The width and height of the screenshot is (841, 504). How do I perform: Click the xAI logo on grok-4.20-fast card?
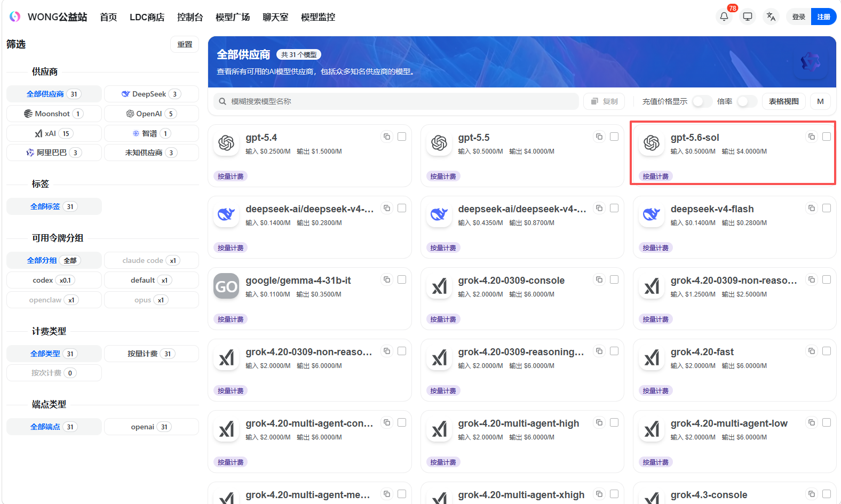point(652,357)
